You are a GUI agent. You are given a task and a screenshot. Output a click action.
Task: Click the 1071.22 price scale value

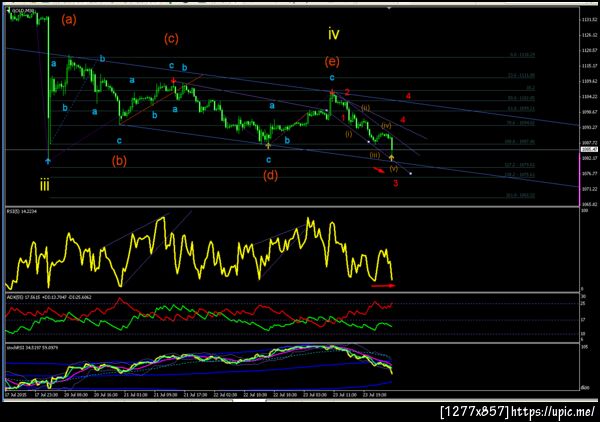coord(589,189)
